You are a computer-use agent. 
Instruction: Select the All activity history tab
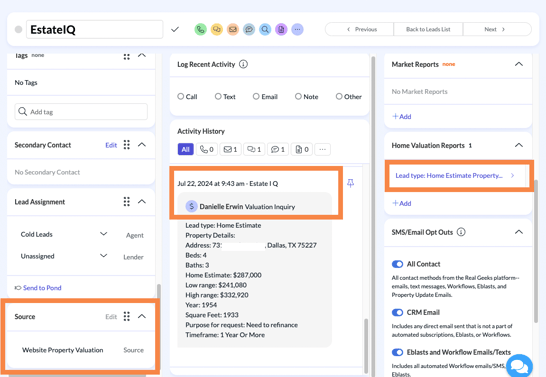click(x=186, y=149)
